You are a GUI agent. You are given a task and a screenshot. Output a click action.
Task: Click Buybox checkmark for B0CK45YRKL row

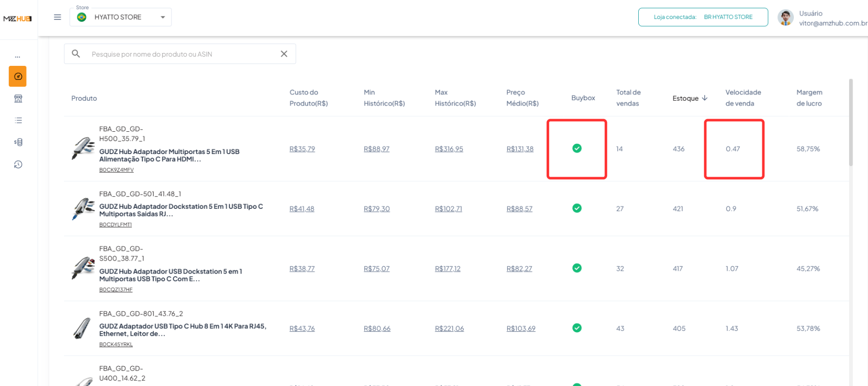click(577, 328)
